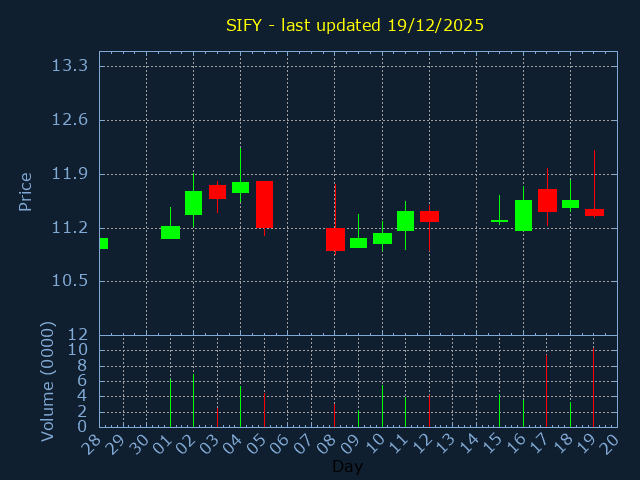Click the day axis label 07
Image resolution: width=640 pixels, height=480 pixels.
coord(304,443)
